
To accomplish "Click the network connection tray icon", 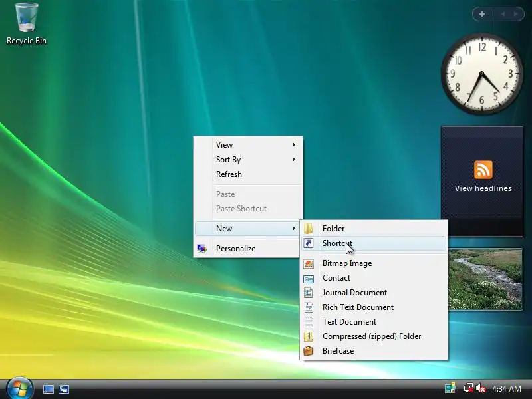I will click(469, 388).
